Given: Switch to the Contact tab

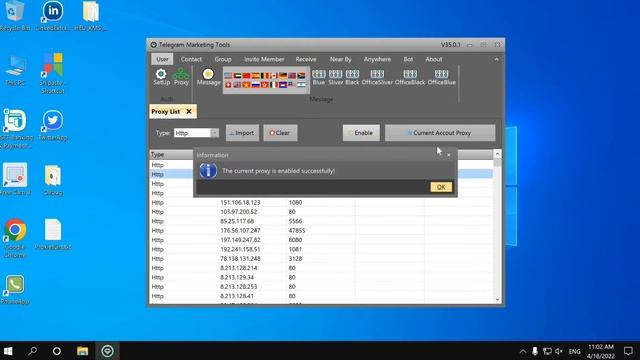Looking at the screenshot, I should coord(191,59).
